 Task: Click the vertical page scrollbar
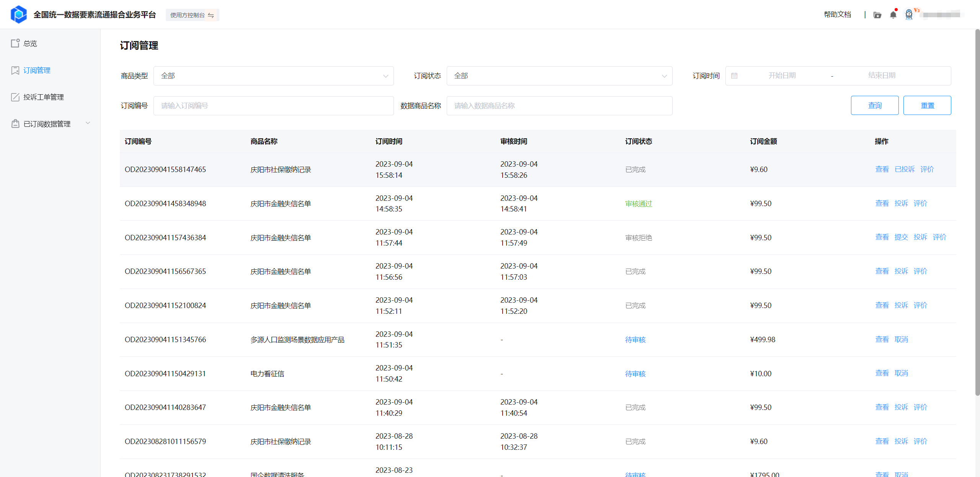(977, 213)
